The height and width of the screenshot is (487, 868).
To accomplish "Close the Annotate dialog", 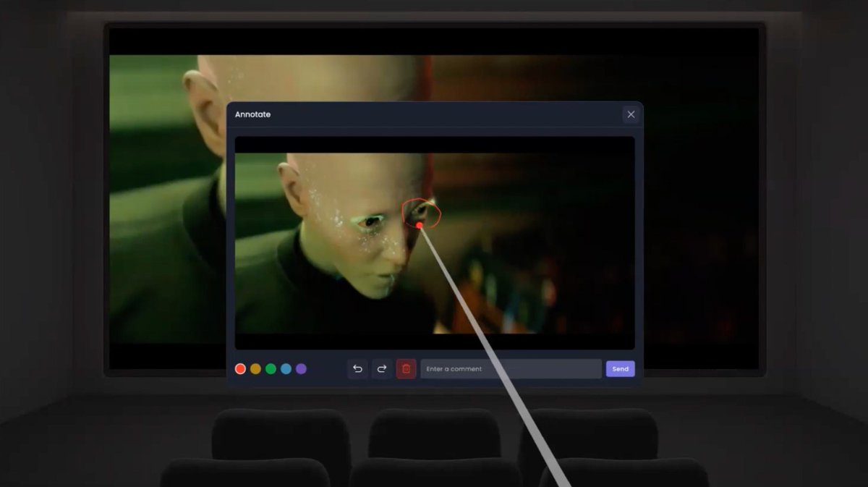I will [x=631, y=114].
